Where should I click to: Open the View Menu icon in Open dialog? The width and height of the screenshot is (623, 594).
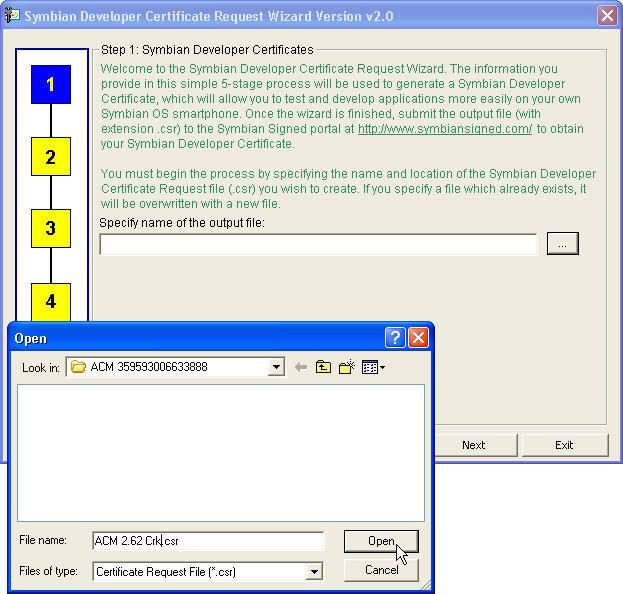[373, 367]
